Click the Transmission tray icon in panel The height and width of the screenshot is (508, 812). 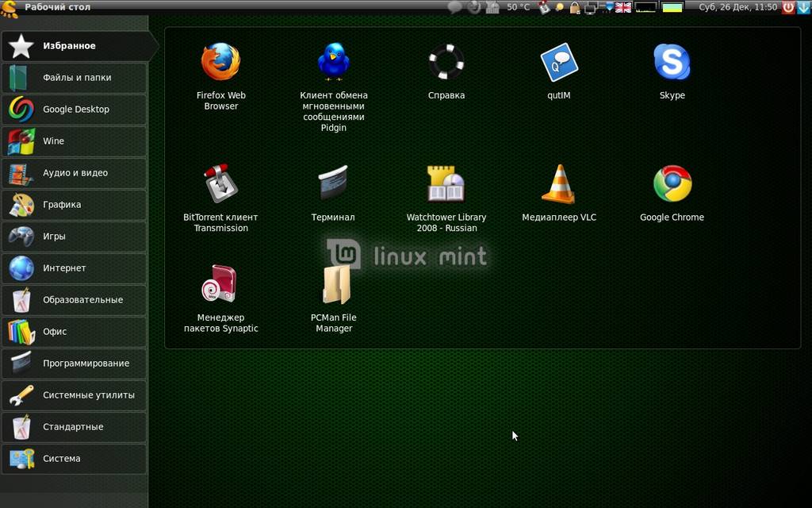click(x=544, y=7)
